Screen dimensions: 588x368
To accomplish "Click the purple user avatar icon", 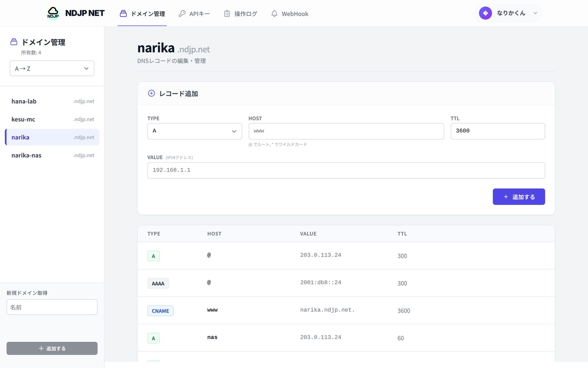I will click(x=485, y=13).
